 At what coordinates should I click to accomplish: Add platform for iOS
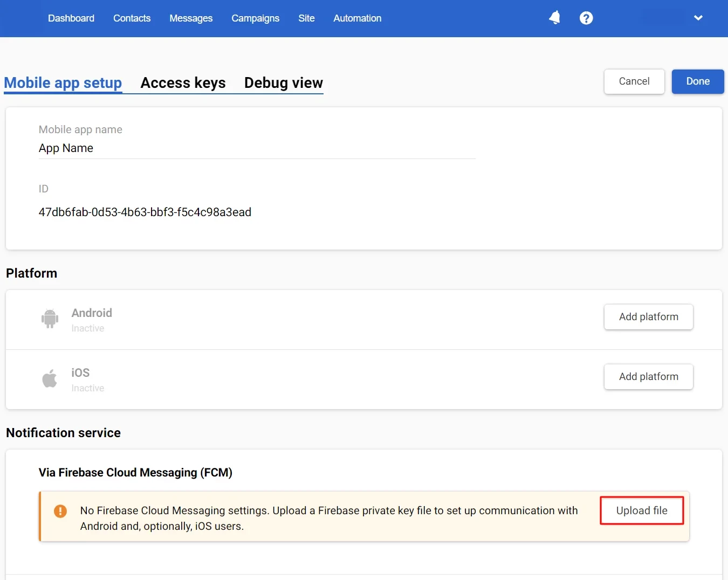(x=648, y=377)
